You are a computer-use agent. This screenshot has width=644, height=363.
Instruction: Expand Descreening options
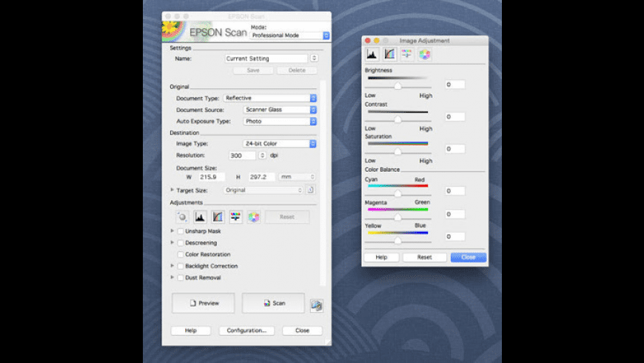pos(172,242)
